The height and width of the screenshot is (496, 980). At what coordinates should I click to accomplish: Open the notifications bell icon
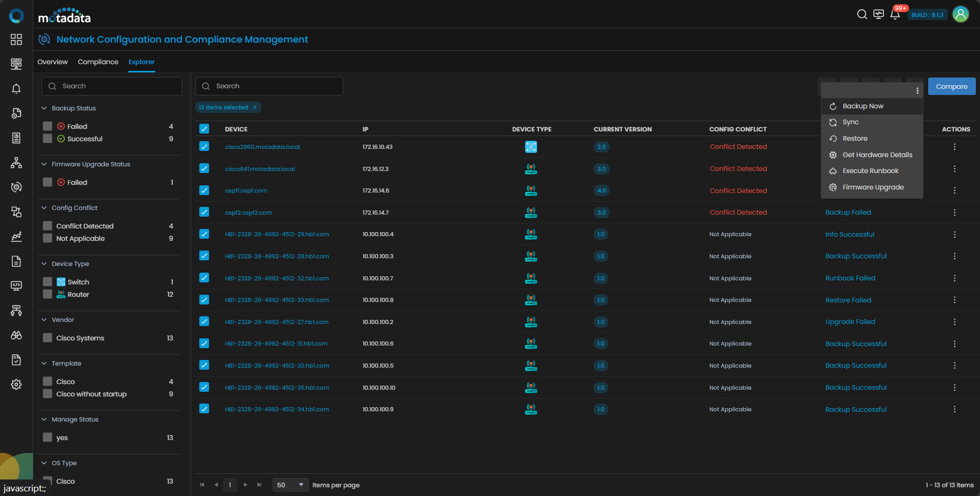[895, 14]
